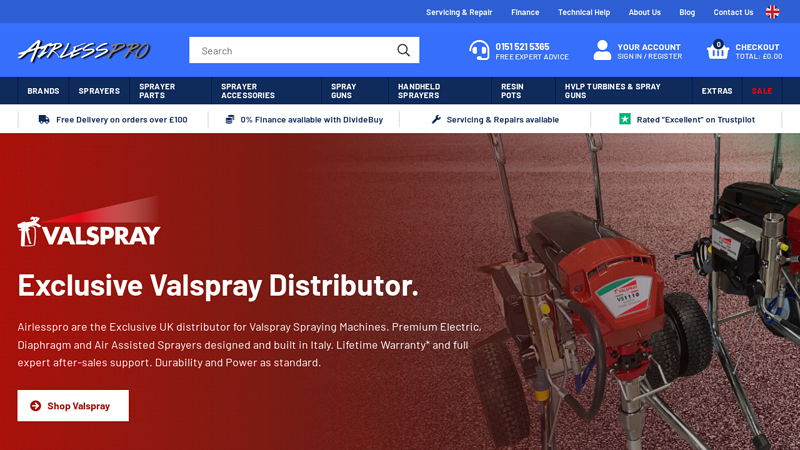
Task: Open the shopping basket icon
Action: [717, 50]
